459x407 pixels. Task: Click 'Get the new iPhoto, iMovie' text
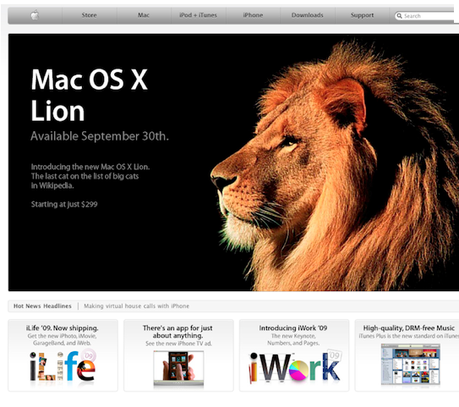point(62,336)
